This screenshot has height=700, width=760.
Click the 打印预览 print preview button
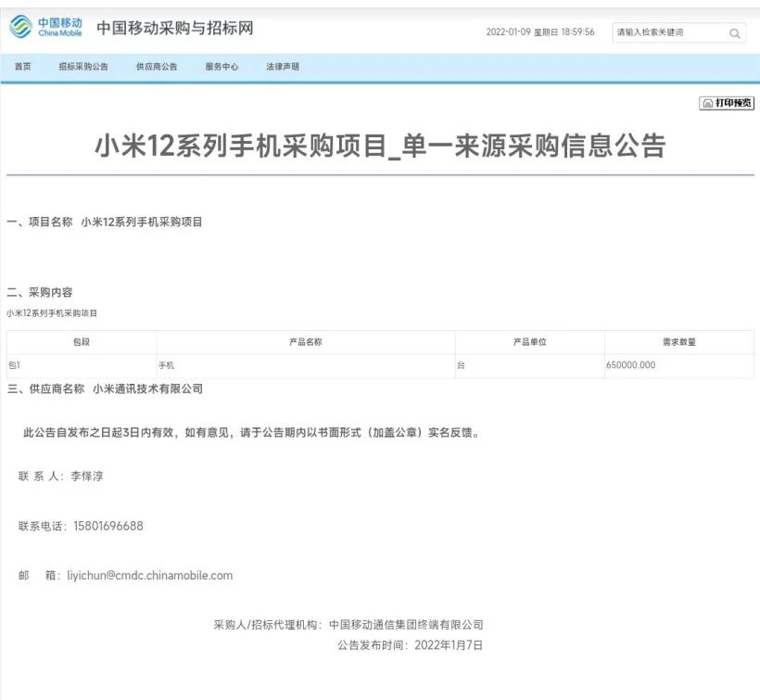click(x=727, y=103)
